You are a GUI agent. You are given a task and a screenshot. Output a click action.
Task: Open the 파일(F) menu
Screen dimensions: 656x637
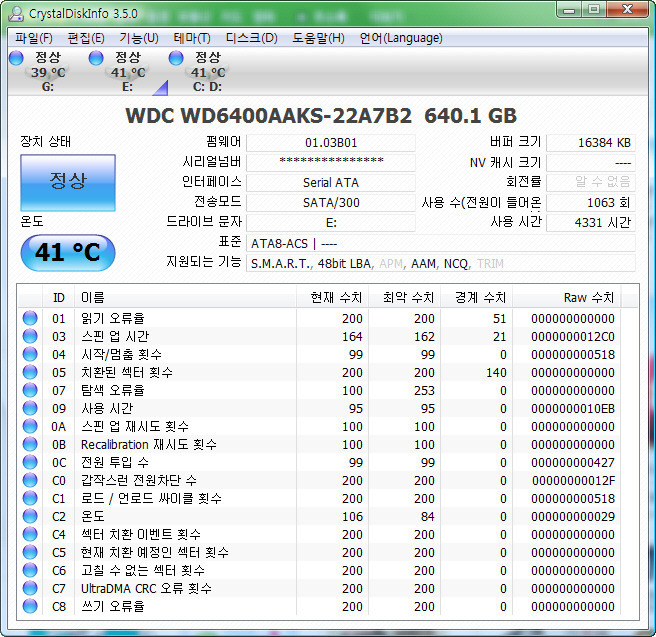[33, 38]
